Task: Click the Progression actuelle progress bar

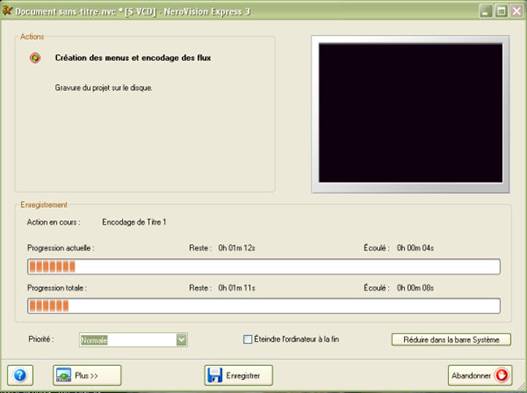Action: tap(264, 267)
